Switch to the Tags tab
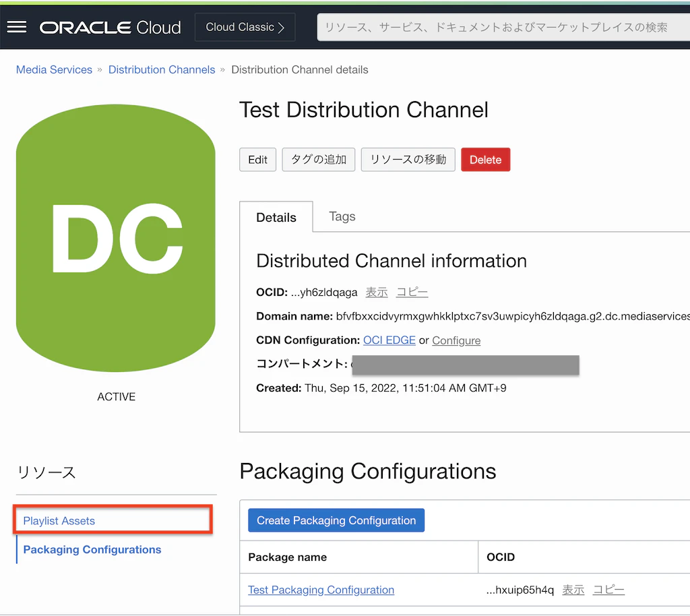 pos(342,216)
